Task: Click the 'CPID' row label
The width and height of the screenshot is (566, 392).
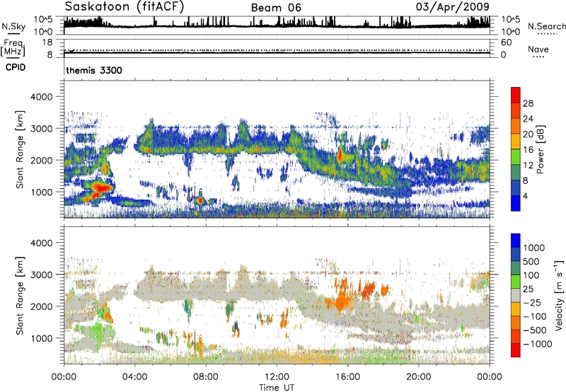Action: pyautogui.click(x=16, y=67)
